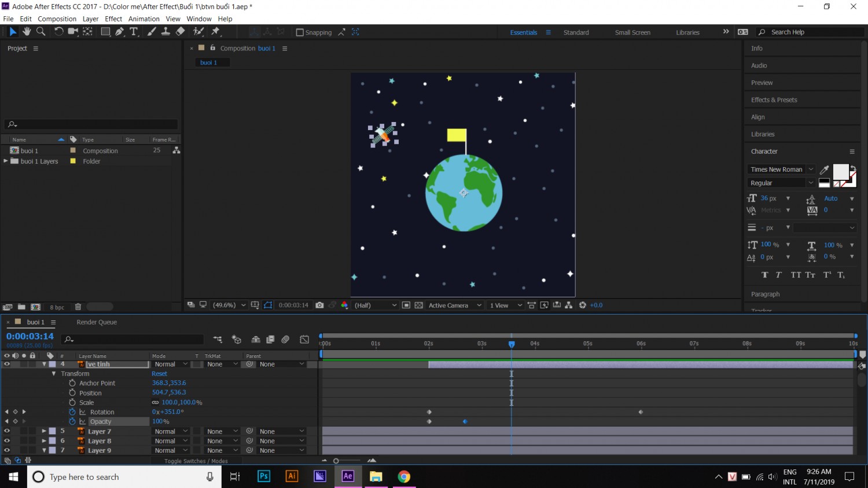Open the 1 View layout dropdown
The width and height of the screenshot is (868, 488).
pyautogui.click(x=506, y=305)
